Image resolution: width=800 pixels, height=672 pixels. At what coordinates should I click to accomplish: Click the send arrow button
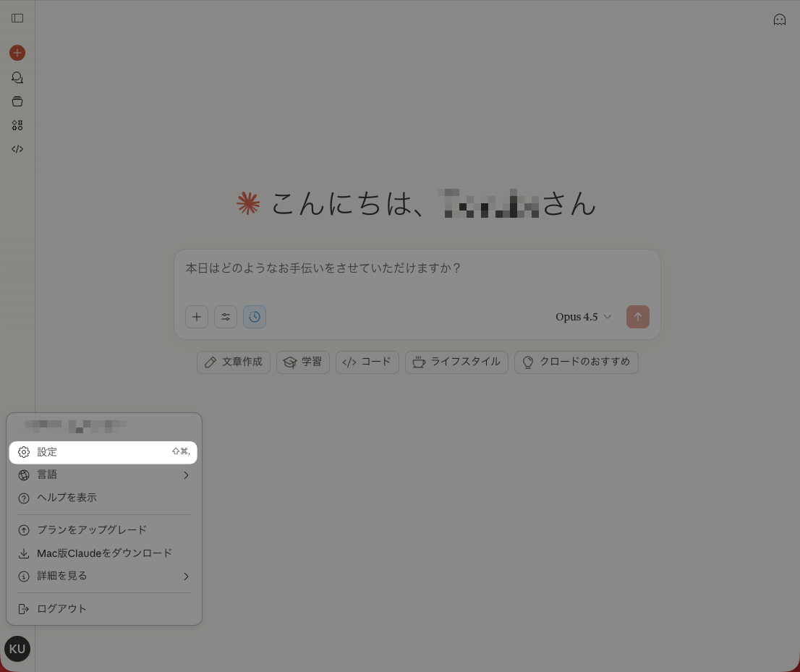coord(638,317)
